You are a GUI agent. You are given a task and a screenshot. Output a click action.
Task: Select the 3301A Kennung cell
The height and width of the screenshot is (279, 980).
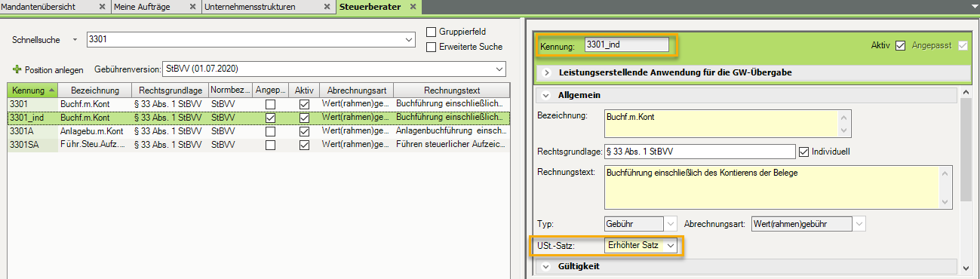(x=33, y=131)
